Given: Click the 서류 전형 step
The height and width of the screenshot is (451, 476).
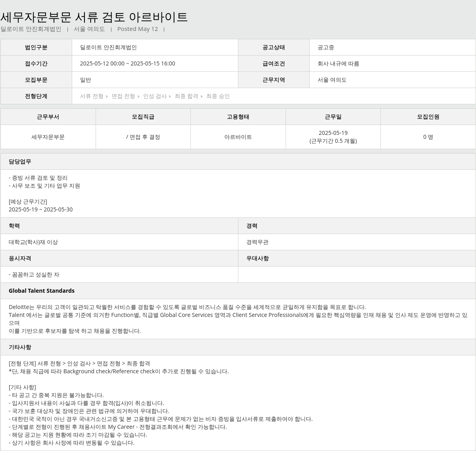Looking at the screenshot, I should [x=92, y=96].
